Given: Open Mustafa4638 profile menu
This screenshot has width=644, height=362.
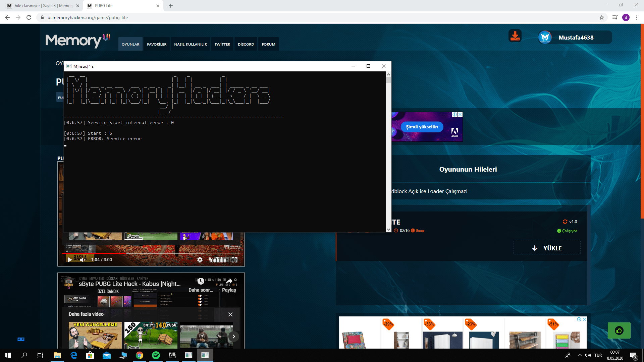Looking at the screenshot, I should [x=575, y=38].
